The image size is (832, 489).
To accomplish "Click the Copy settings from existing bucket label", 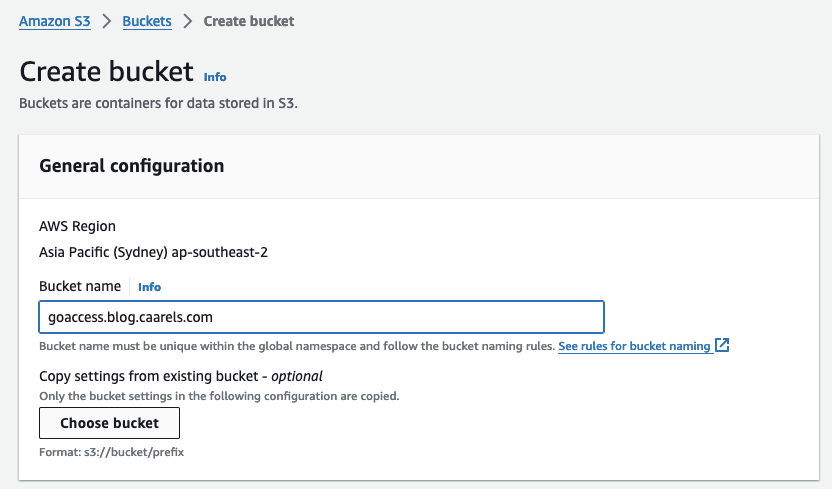I will pos(180,376).
